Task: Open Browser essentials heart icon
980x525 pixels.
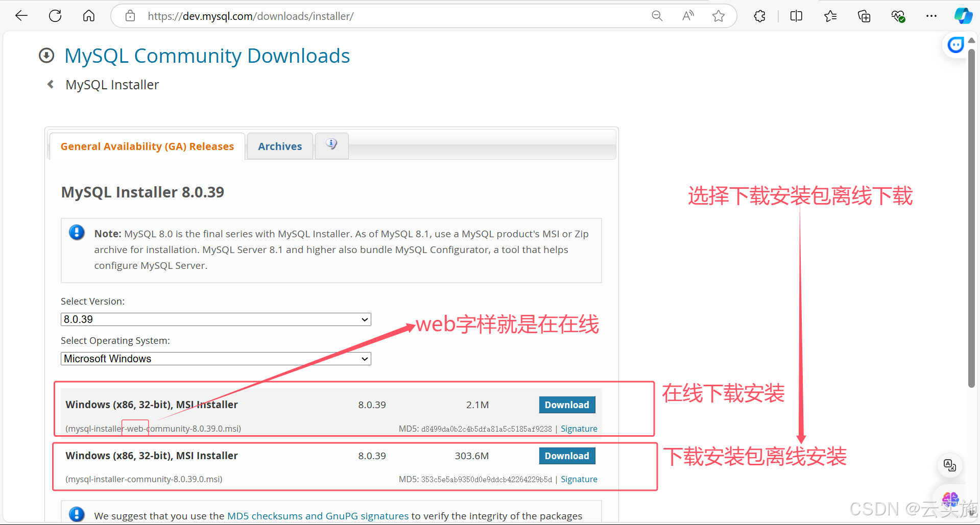Action: [x=898, y=16]
